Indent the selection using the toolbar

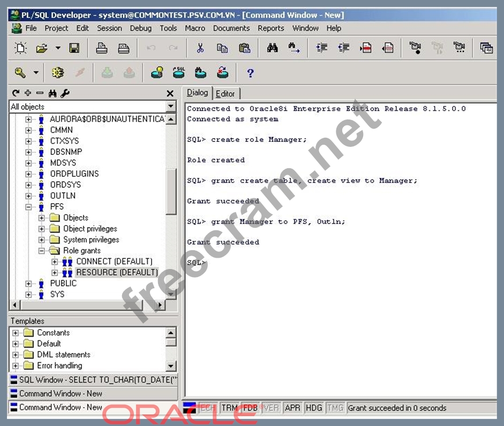point(322,48)
